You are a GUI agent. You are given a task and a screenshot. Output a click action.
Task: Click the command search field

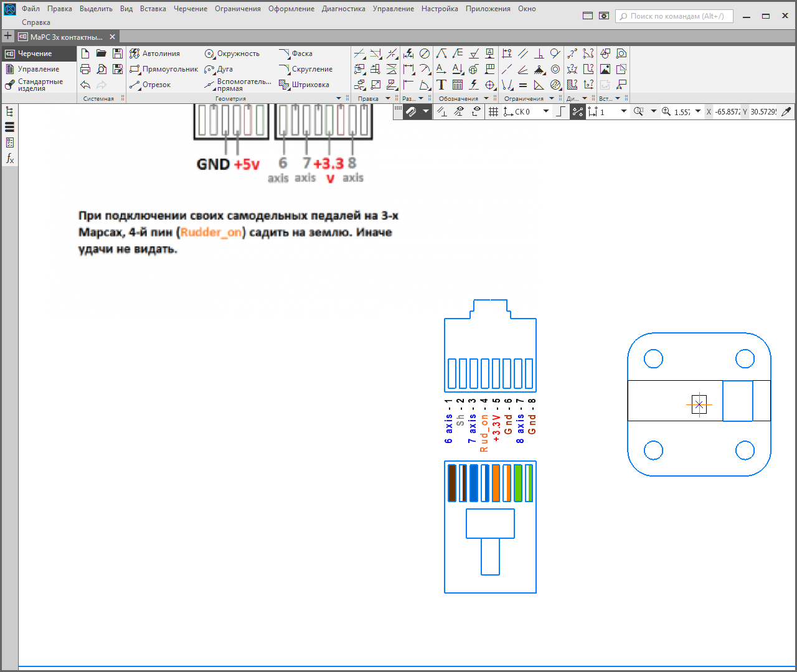[x=674, y=16]
